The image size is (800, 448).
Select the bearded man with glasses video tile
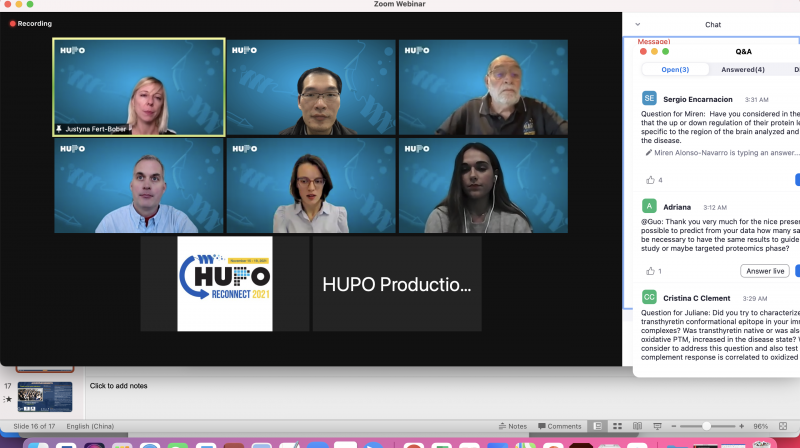pos(483,87)
